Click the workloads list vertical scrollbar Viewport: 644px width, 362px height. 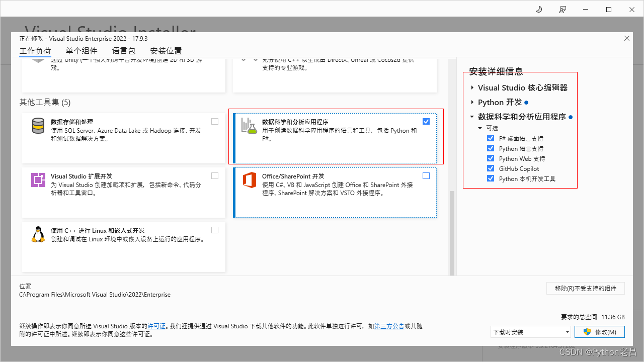pos(451,233)
